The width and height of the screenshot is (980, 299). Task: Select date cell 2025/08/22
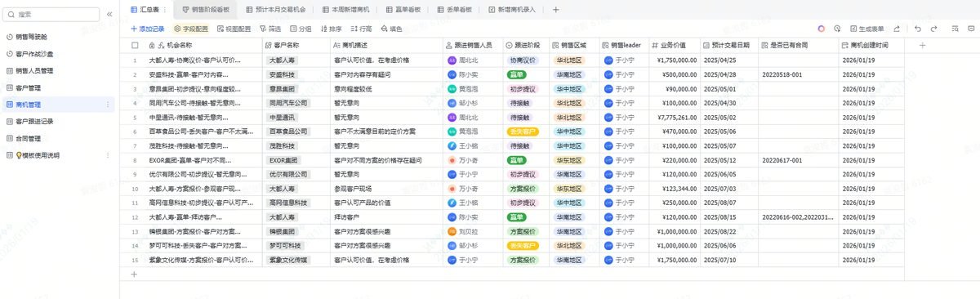pos(729,230)
